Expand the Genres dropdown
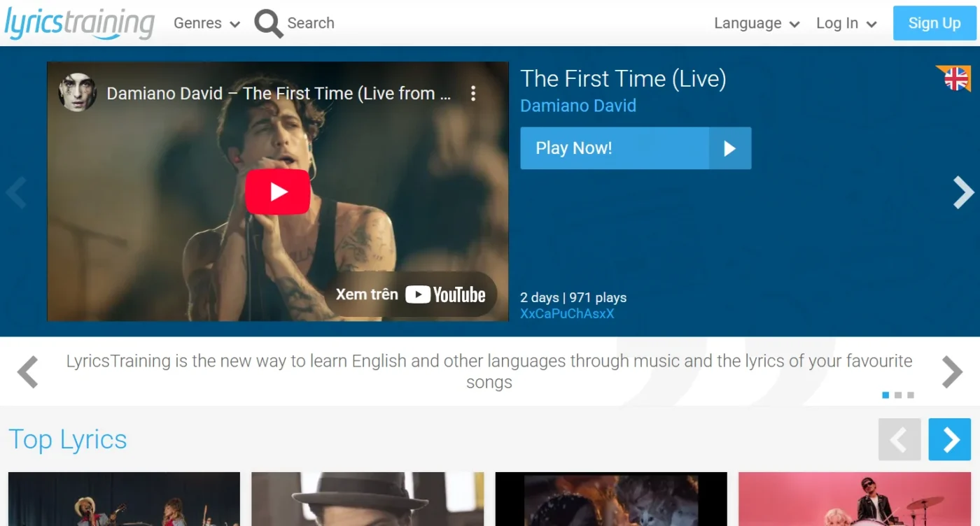980x526 pixels. coord(206,23)
